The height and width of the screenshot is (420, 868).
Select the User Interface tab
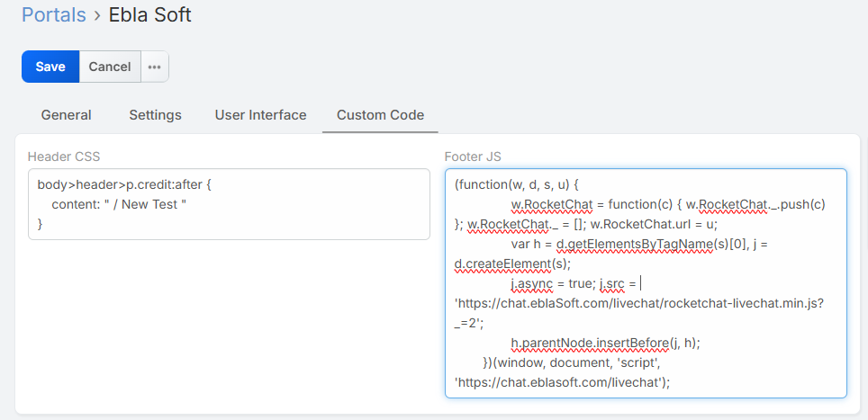pyautogui.click(x=260, y=115)
